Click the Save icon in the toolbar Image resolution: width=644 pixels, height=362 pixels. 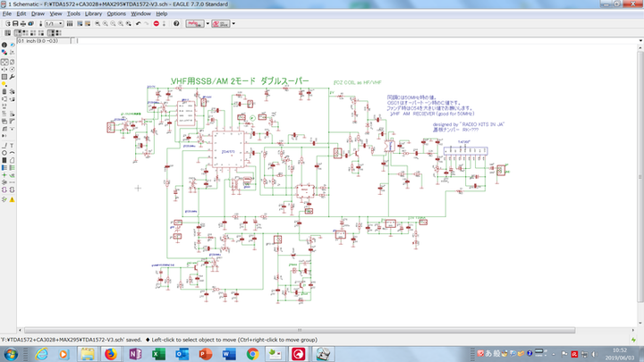(x=13, y=24)
